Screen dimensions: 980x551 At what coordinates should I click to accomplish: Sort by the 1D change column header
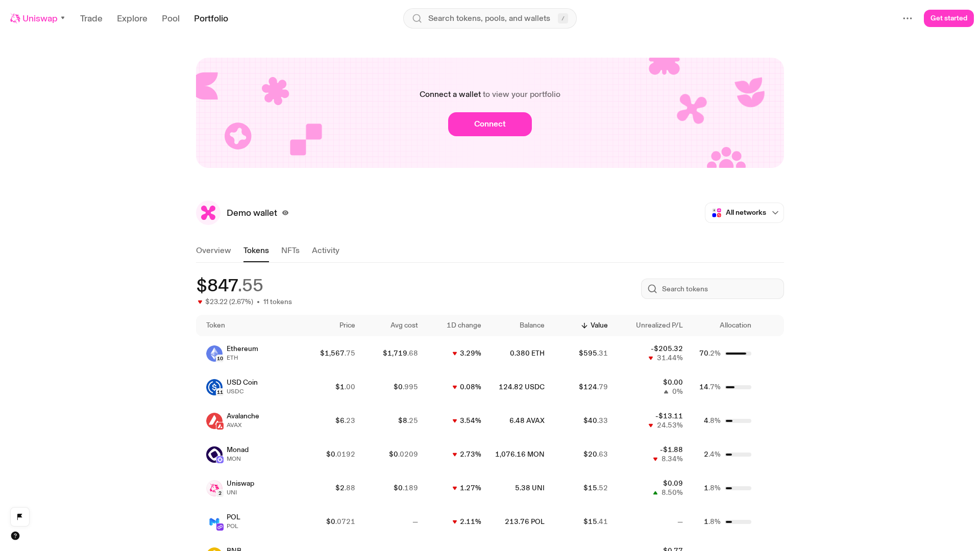(x=464, y=325)
